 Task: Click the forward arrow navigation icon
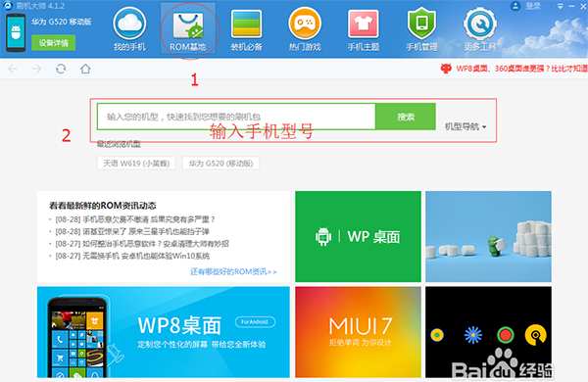pos(37,69)
